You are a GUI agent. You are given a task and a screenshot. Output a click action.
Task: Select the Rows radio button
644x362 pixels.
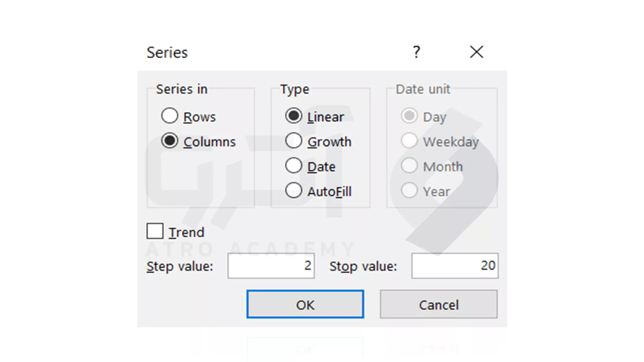click(169, 116)
